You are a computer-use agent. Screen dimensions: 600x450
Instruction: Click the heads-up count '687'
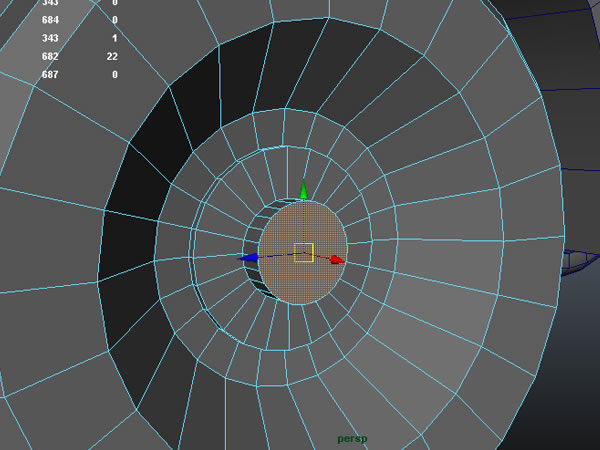click(x=50, y=75)
